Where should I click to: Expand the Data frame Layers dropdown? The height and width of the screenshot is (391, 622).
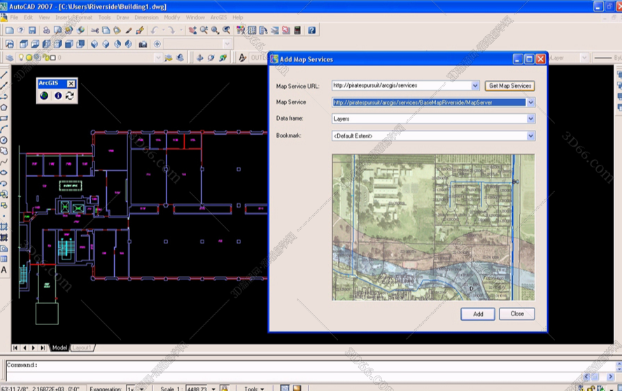point(531,119)
